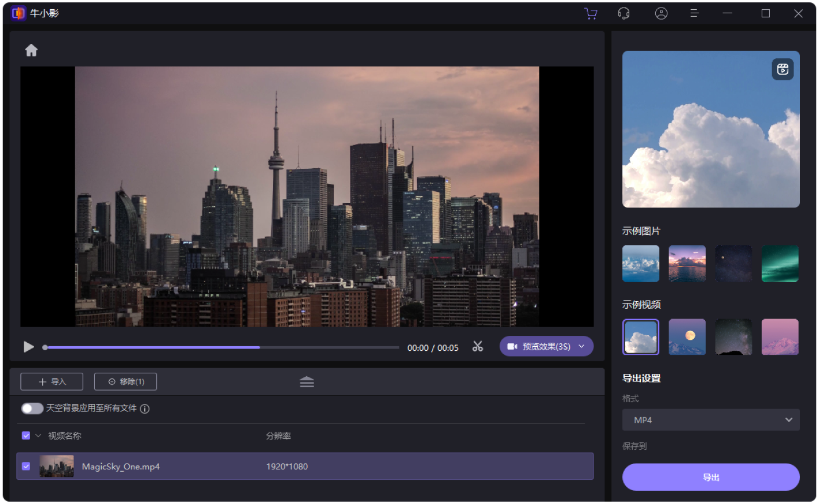Play the video preview
The width and height of the screenshot is (819, 504).
click(x=28, y=347)
